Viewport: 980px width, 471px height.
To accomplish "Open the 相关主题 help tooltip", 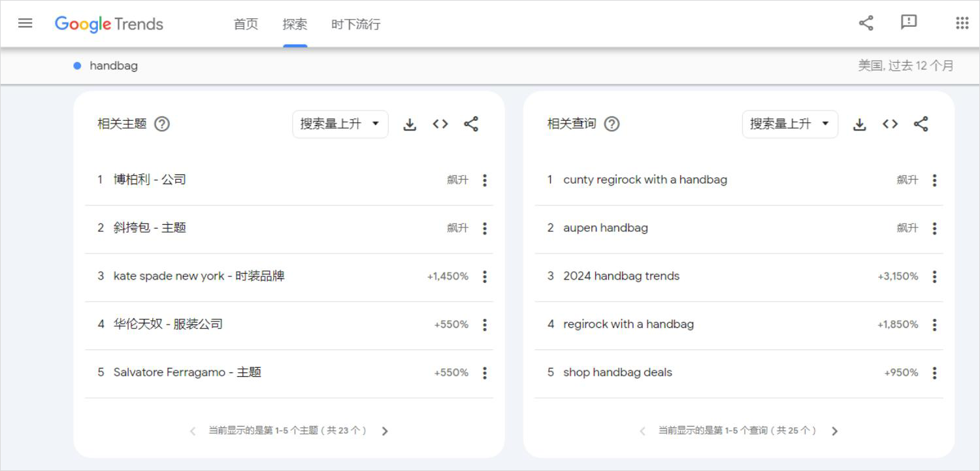I will [161, 123].
